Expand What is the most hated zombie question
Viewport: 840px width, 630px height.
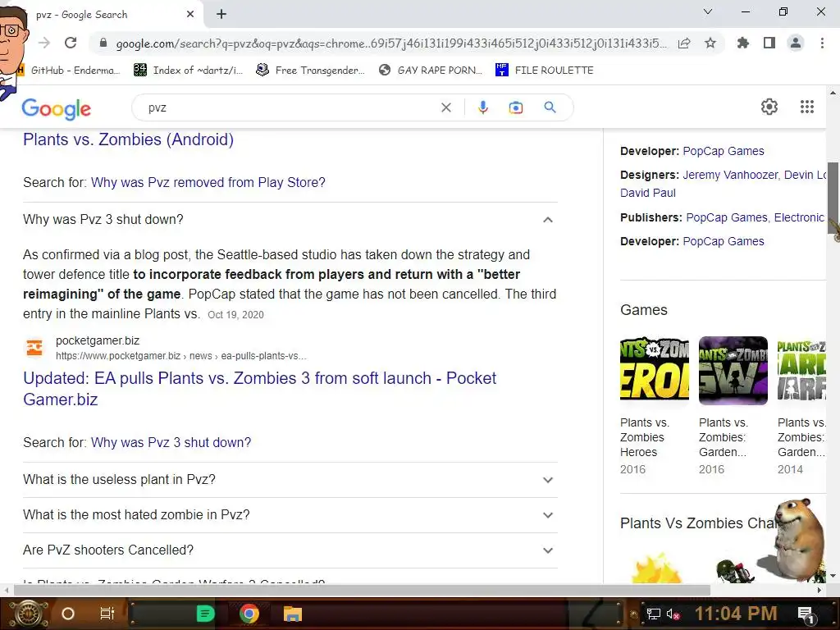(x=290, y=515)
